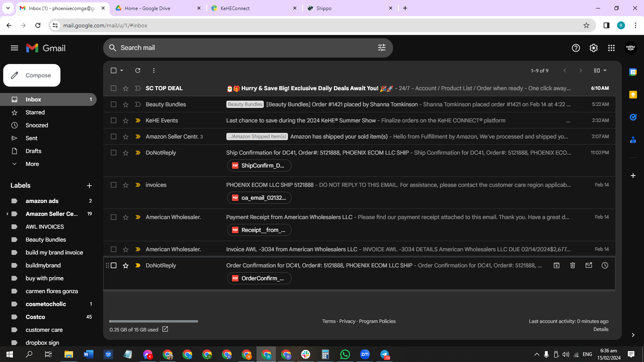Open the Google account avatar
Image resolution: width=644 pixels, height=362 pixels.
(631, 48)
